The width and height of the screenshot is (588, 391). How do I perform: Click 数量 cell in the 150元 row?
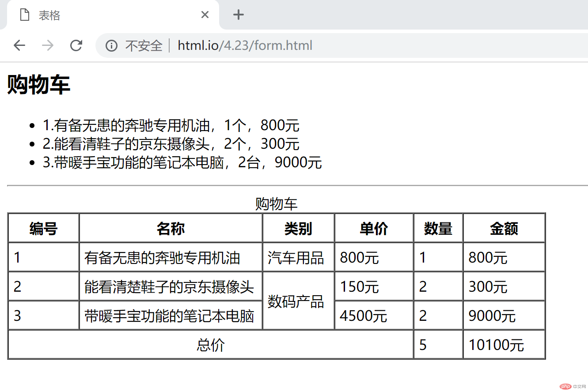tap(438, 287)
